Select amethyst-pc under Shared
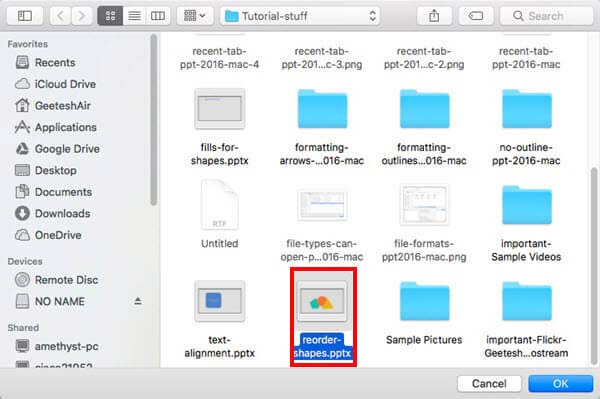Screen dimensions: 600x399 (57, 346)
